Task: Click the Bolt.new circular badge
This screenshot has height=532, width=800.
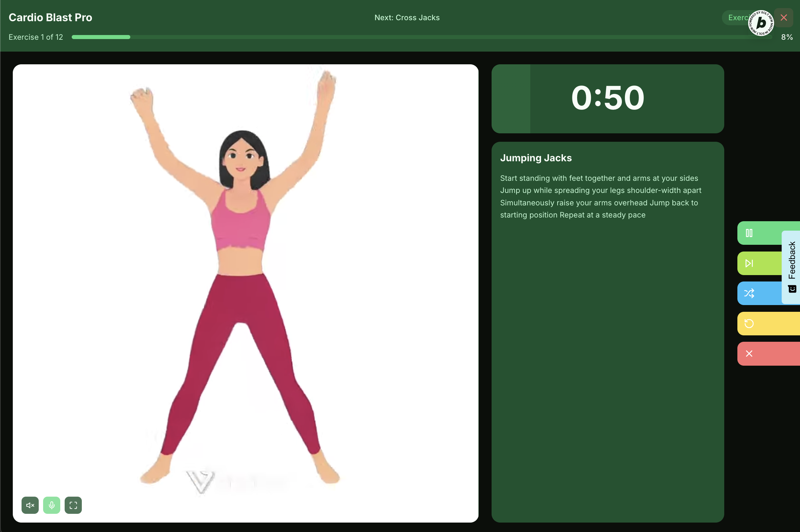Action: 761,23
